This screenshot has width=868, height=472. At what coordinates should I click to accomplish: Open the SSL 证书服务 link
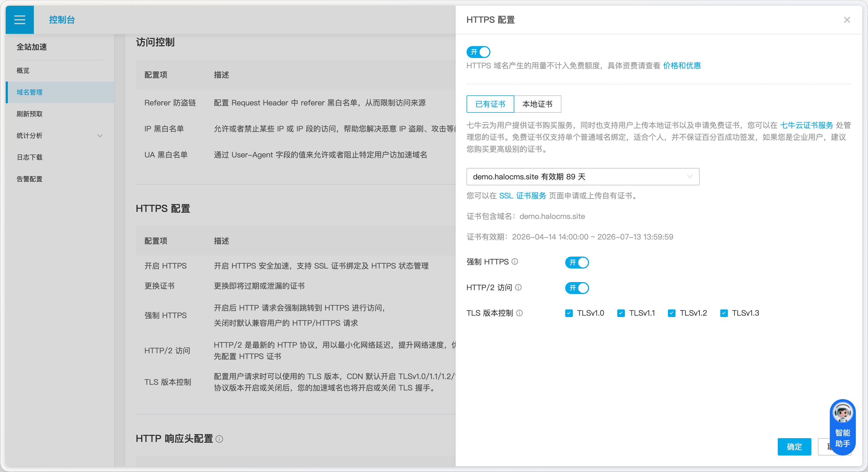[x=522, y=196]
